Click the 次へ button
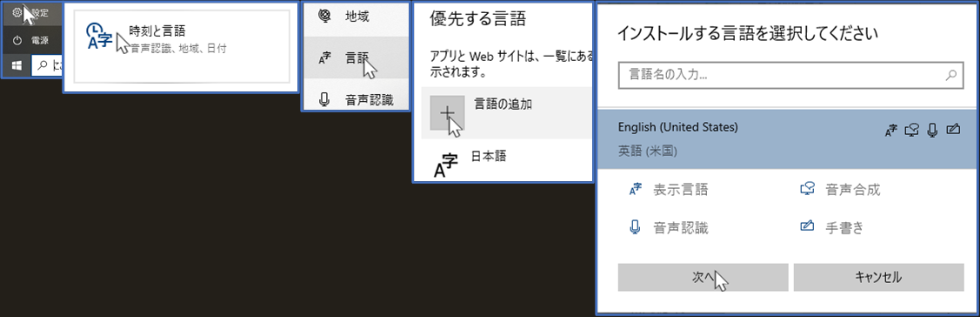The width and height of the screenshot is (980, 317). coord(703,277)
